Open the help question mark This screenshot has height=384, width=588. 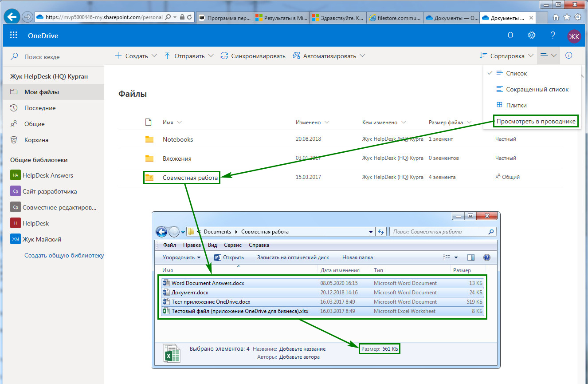553,36
